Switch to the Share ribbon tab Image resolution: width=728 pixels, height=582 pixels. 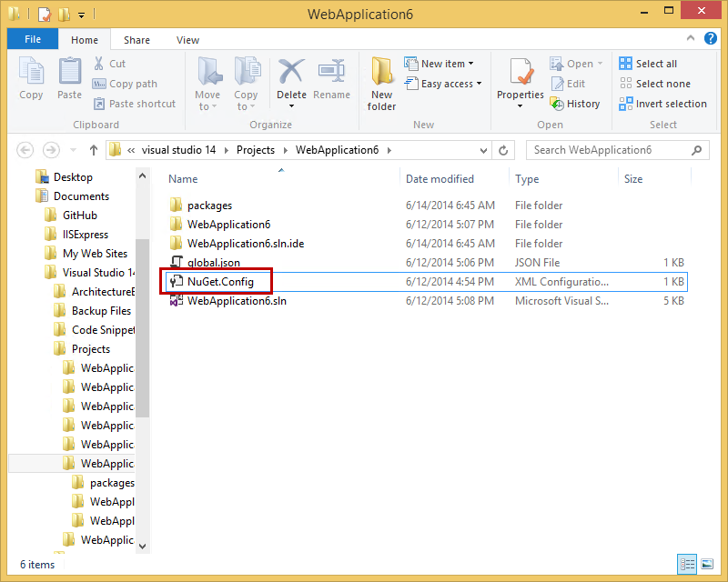[x=136, y=40]
